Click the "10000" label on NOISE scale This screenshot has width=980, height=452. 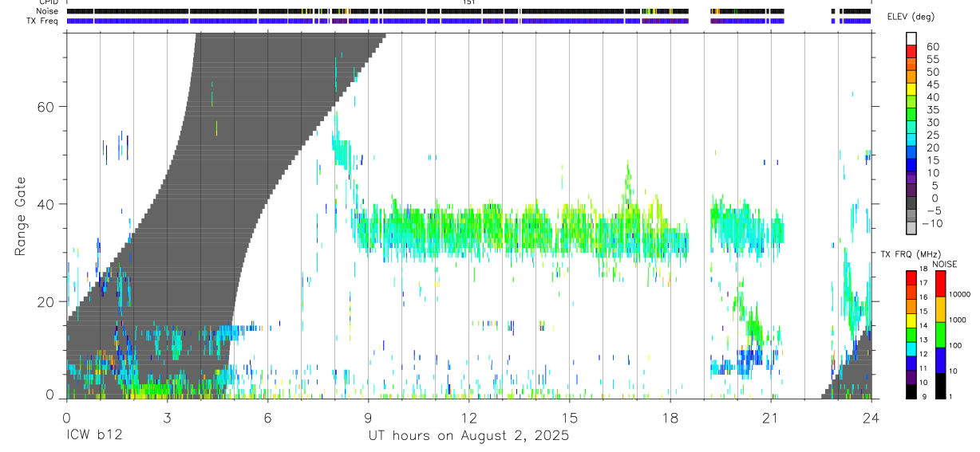[961, 295]
